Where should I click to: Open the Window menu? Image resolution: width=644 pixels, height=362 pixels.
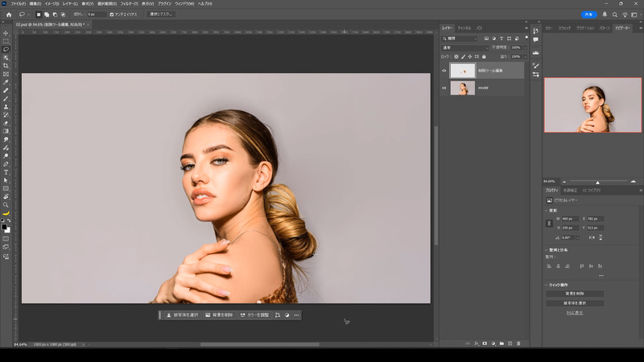pos(184,4)
